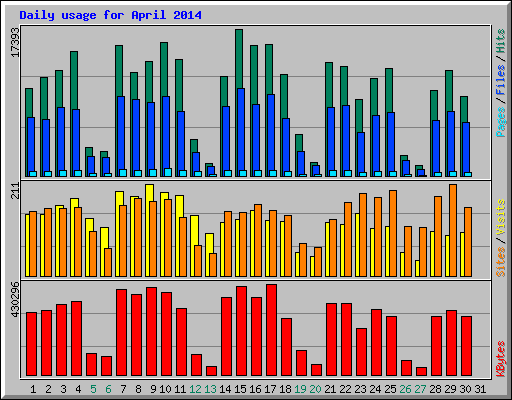Click day label 8 on the x-axis
The height and width of the screenshot is (400, 512).
pyautogui.click(x=138, y=389)
